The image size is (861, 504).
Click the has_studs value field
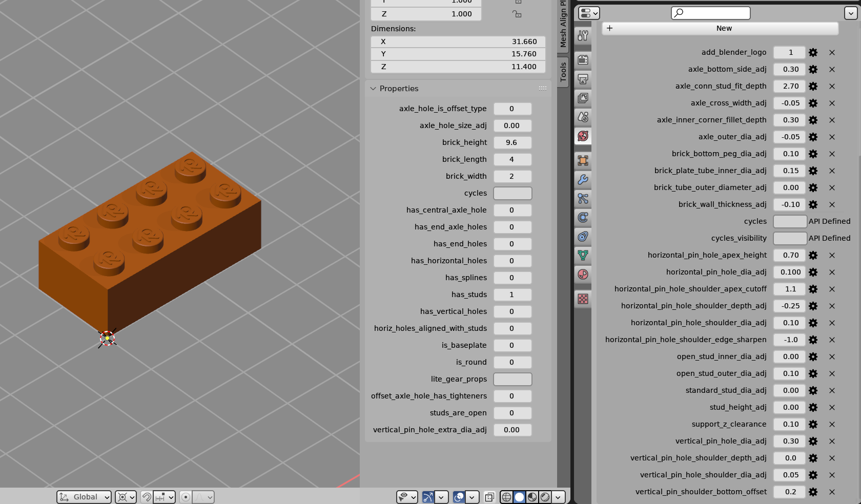tap(512, 295)
